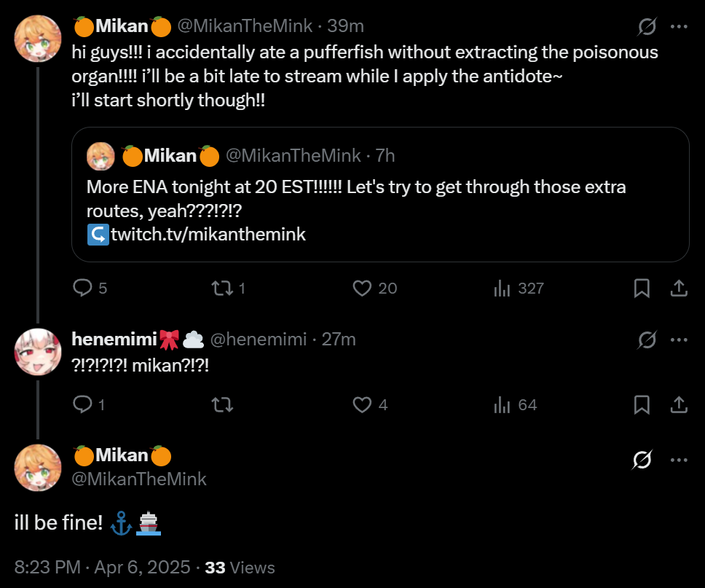
Task: Repost henemimi's reply
Action: point(219,404)
